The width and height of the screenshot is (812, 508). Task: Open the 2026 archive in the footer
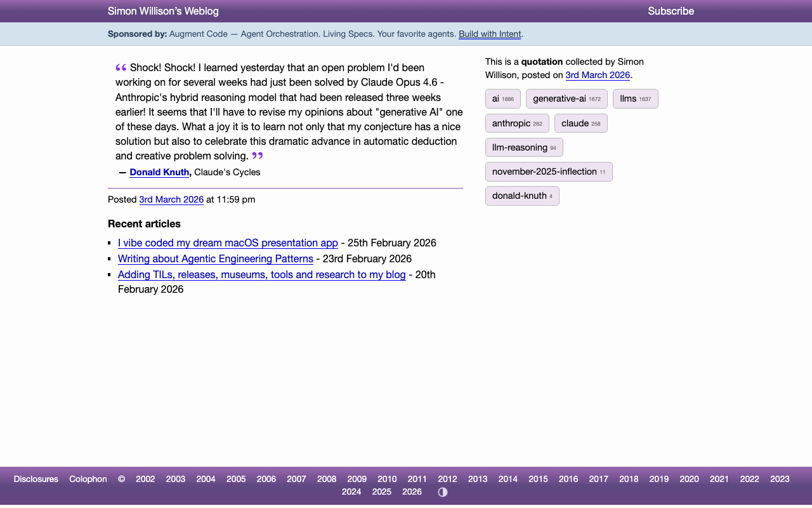click(412, 491)
